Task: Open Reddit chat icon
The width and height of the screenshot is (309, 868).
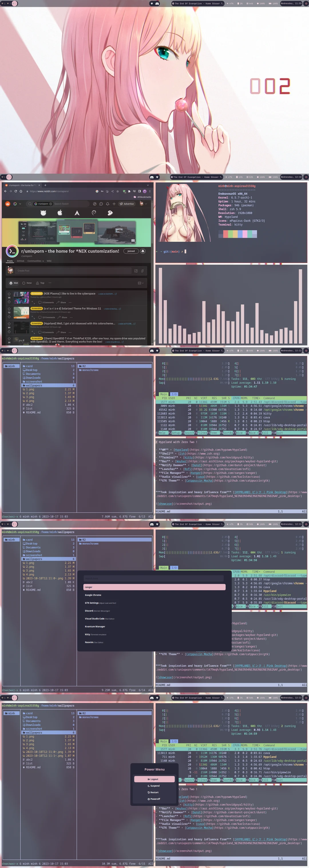Action: click(101, 204)
